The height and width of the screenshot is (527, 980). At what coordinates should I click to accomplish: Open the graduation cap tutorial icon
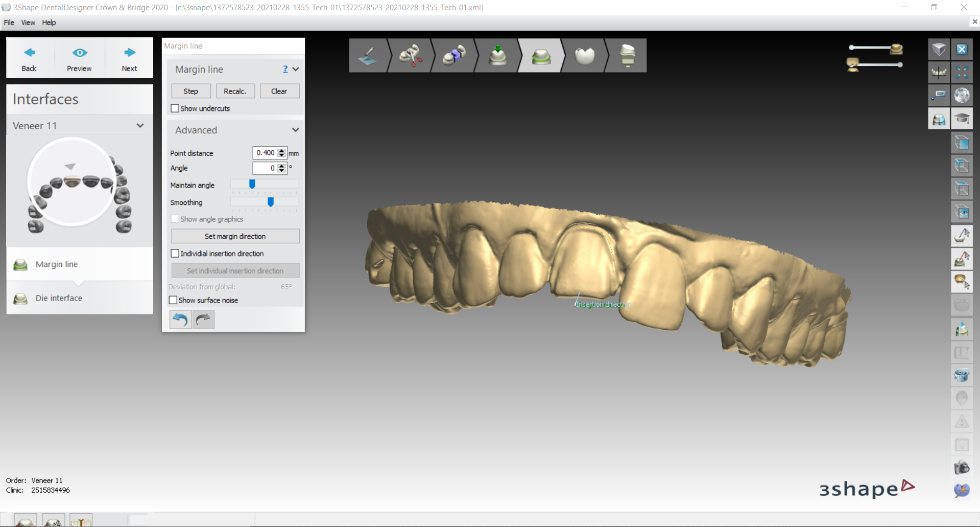(x=962, y=119)
